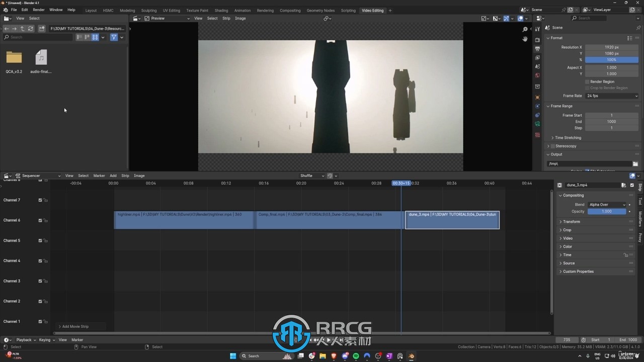644x362 pixels.
Task: Adjust the resolution percentage slider
Action: click(x=612, y=60)
